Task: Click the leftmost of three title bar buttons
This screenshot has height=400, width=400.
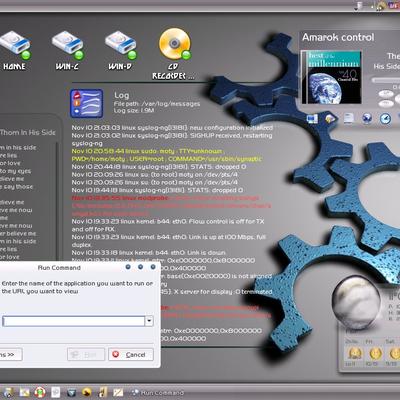Action: tap(128, 267)
